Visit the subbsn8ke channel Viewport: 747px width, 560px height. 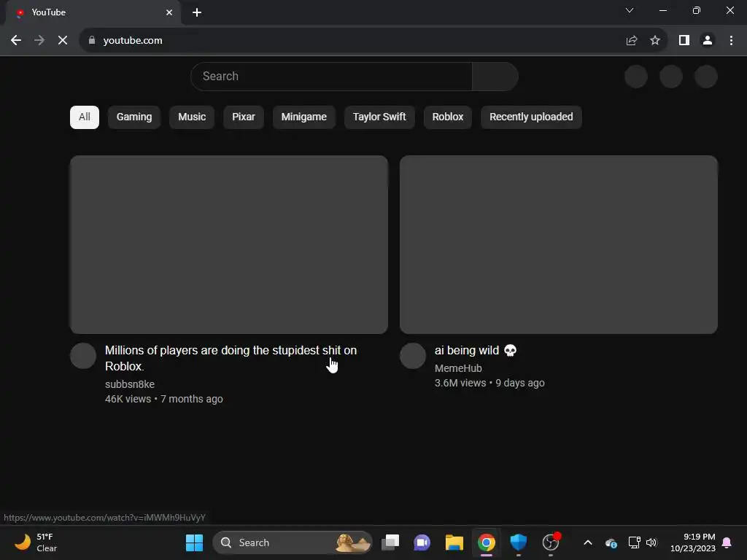(130, 384)
